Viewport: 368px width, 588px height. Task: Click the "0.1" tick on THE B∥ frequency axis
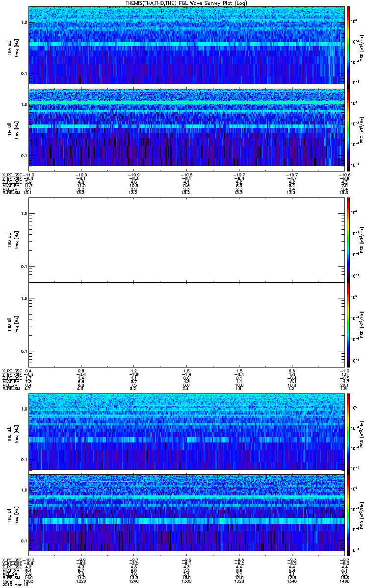(24, 541)
